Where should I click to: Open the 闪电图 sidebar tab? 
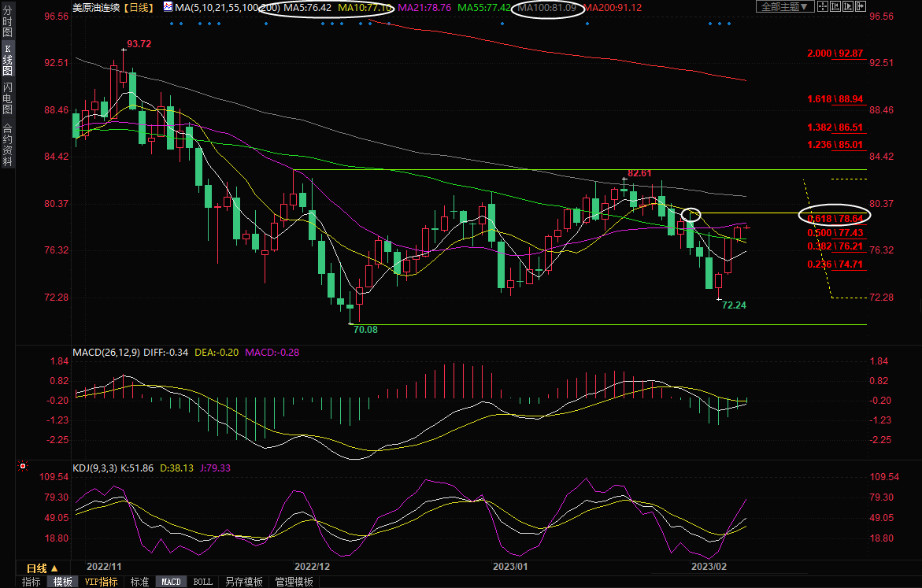(7, 98)
